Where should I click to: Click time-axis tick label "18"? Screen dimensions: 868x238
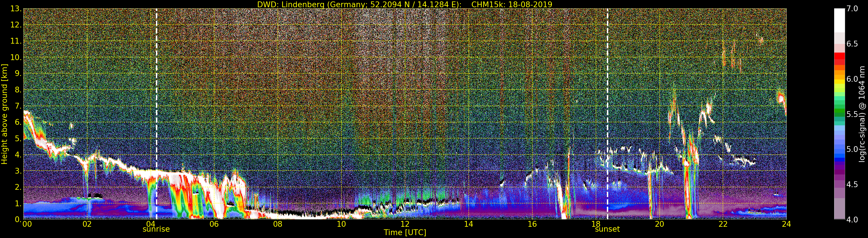(x=596, y=224)
